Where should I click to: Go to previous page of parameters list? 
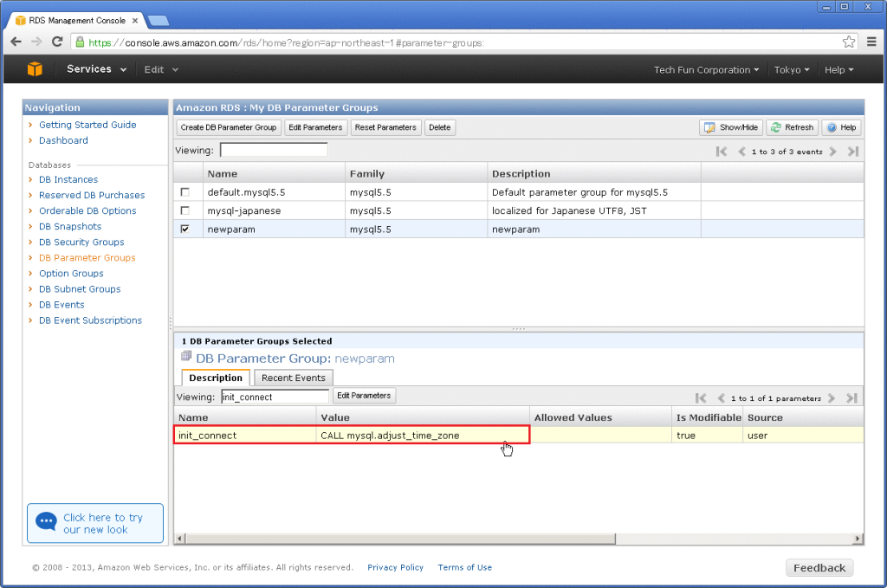click(722, 398)
